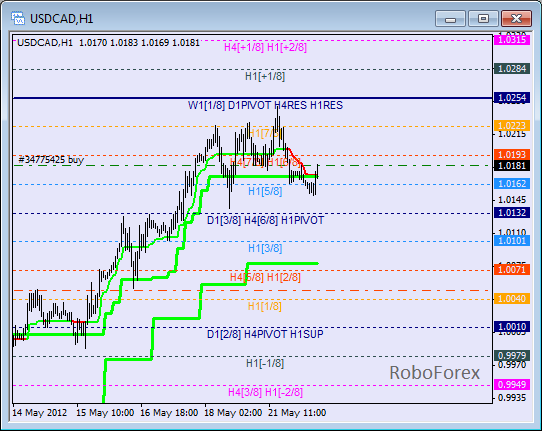
Task: Click the 18 May 02:00 time label
Action: [233, 413]
